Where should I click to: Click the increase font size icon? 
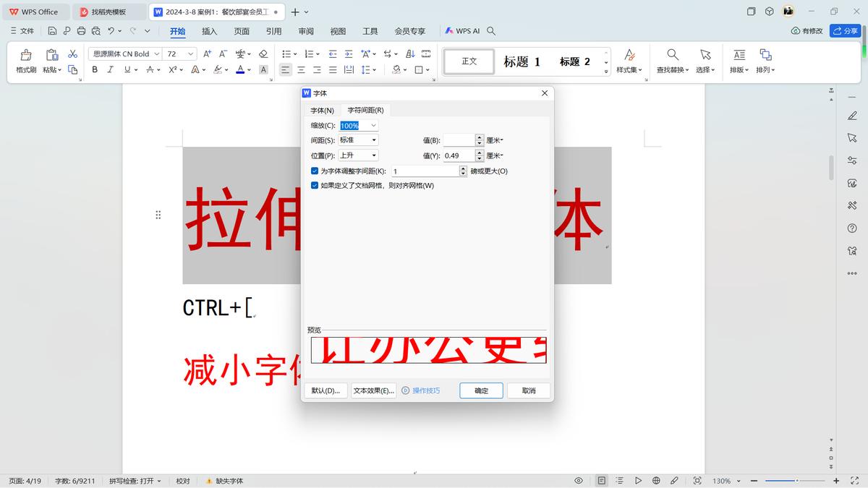tap(208, 54)
